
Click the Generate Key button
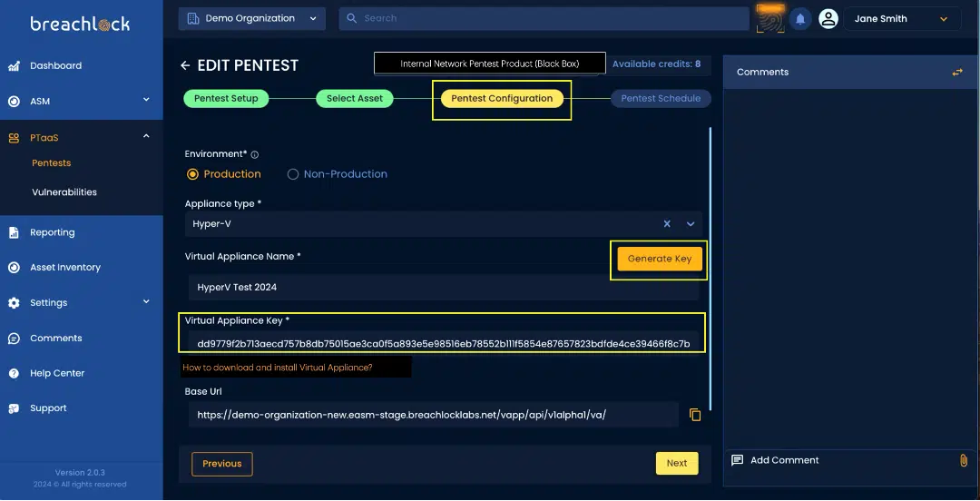[660, 259]
